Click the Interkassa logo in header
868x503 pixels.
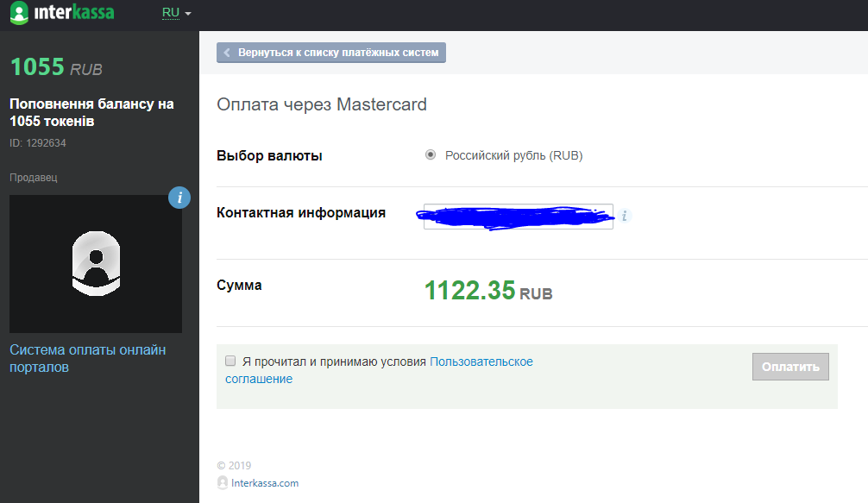pyautogui.click(x=62, y=12)
